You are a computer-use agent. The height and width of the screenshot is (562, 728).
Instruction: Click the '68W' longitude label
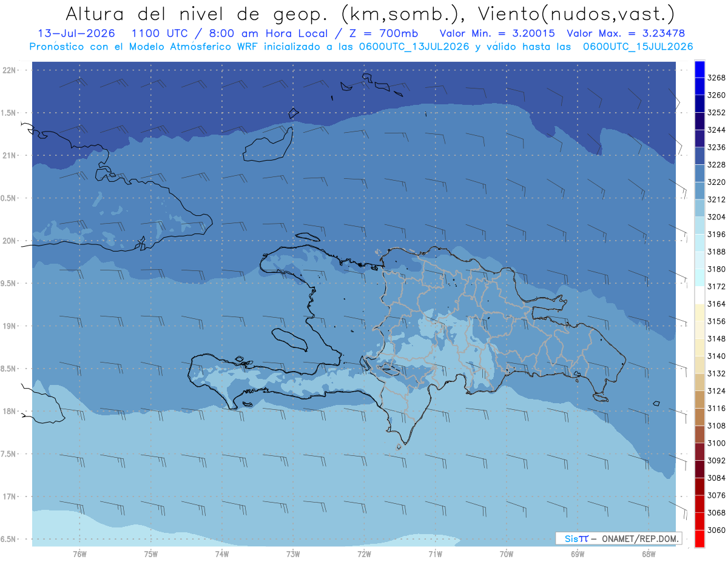point(649,554)
